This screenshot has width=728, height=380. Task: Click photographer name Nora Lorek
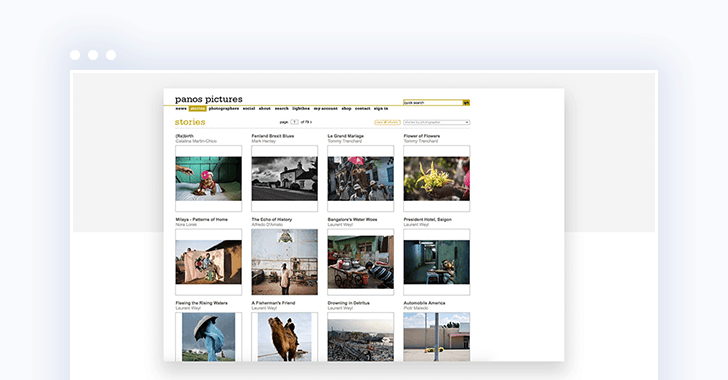(186, 225)
